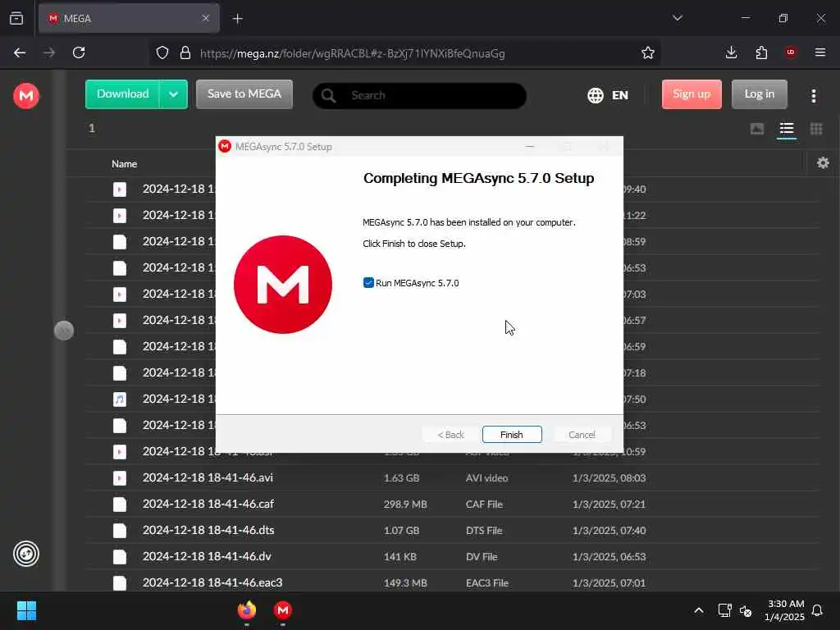The height and width of the screenshot is (630, 840).
Task: Click the video icon of 18-41-46.avi
Action: [120, 478]
